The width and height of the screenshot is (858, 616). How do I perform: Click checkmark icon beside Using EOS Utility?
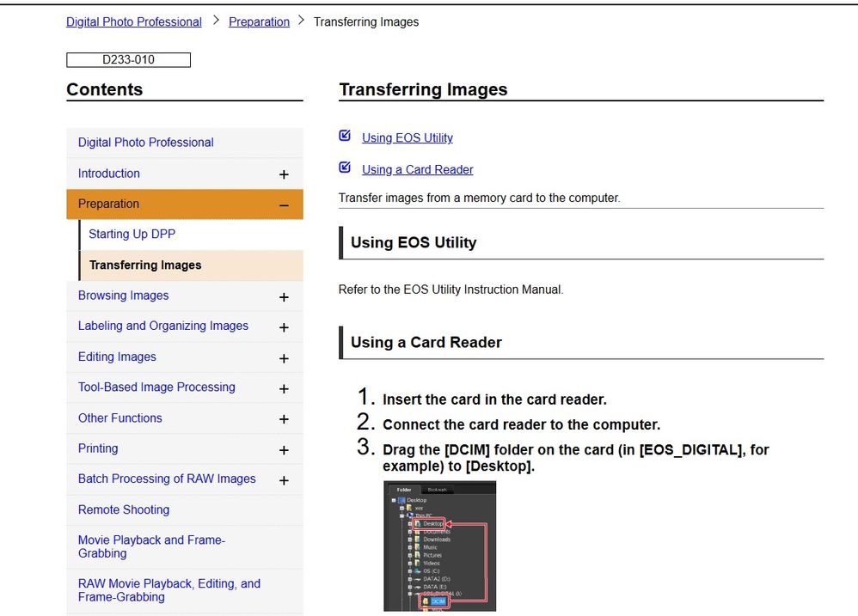[345, 136]
